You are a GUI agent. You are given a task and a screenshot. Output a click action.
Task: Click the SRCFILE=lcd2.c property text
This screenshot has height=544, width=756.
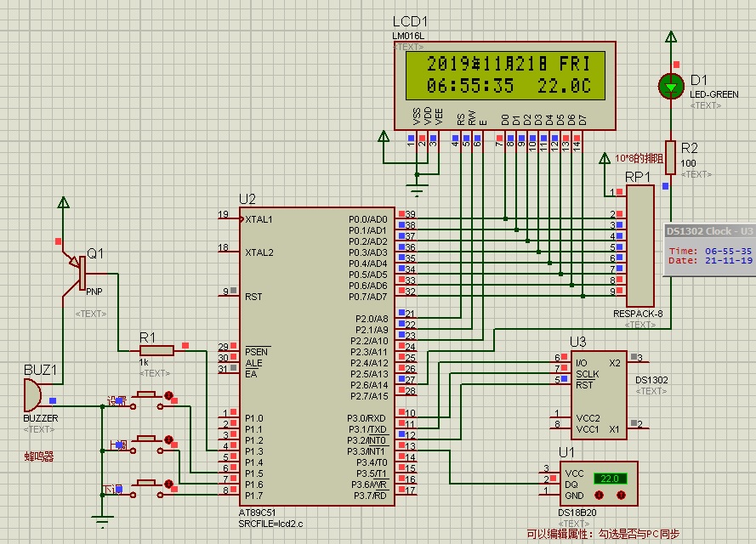tap(270, 524)
